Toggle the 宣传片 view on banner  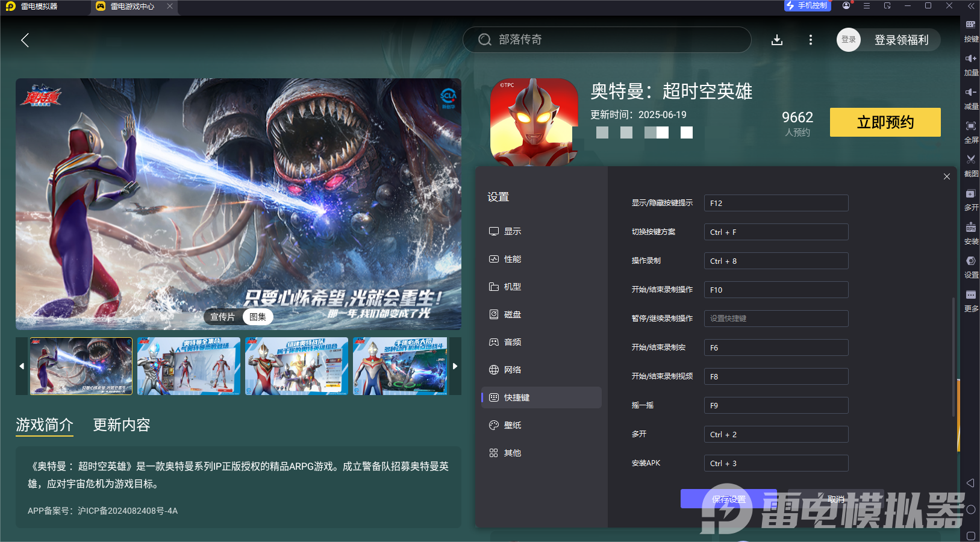(x=222, y=317)
